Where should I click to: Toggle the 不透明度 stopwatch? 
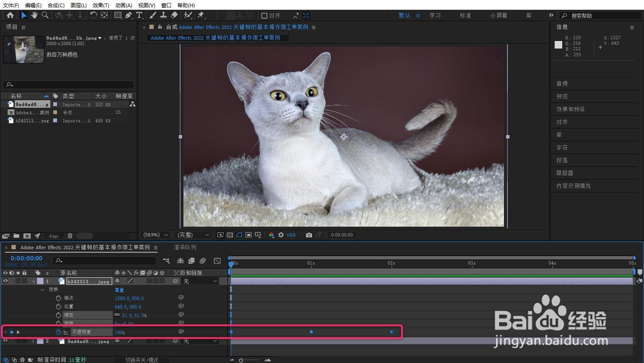pyautogui.click(x=59, y=332)
